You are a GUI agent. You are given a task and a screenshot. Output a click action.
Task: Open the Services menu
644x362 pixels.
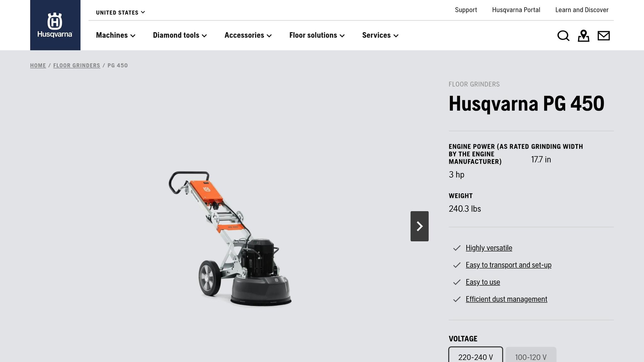(x=380, y=35)
